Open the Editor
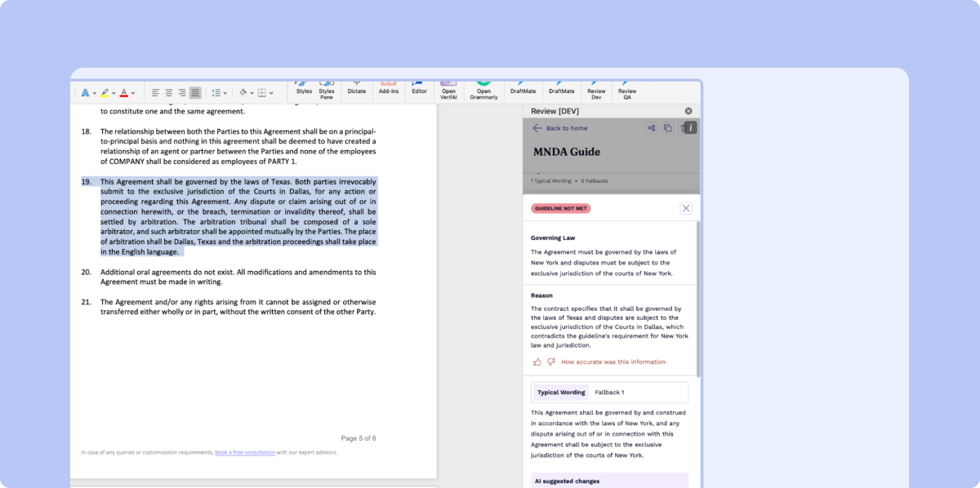 419,88
